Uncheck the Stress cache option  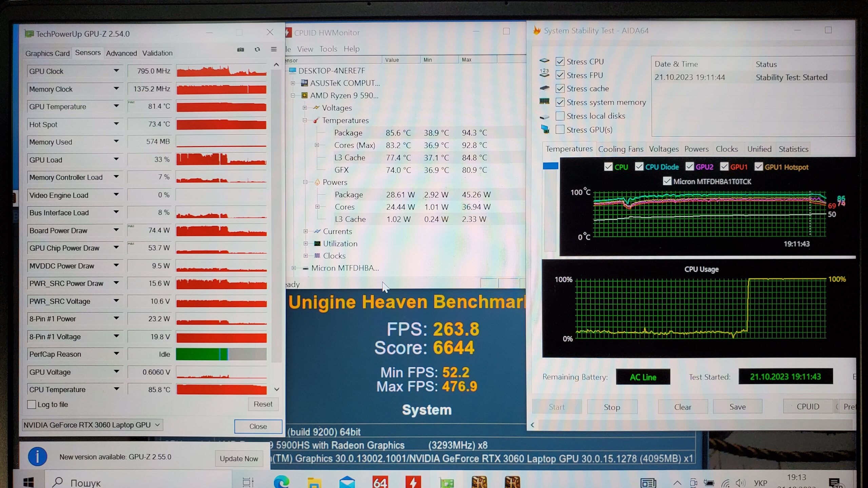pyautogui.click(x=560, y=89)
